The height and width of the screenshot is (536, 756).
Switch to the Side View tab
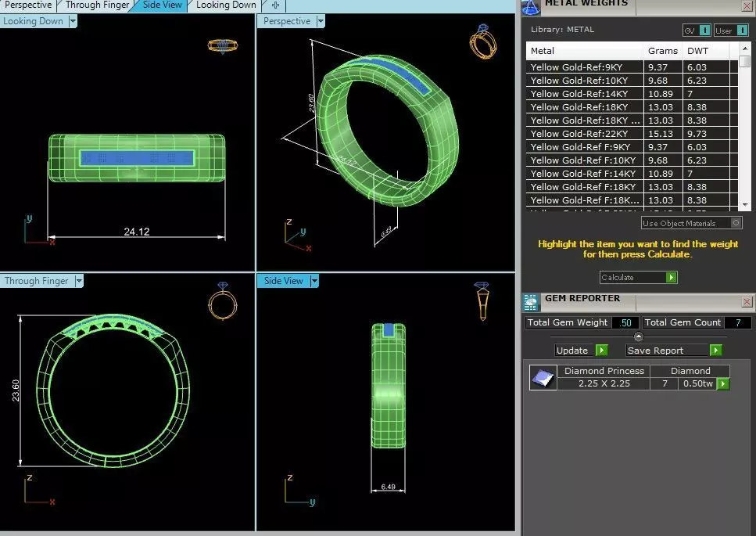tap(162, 5)
